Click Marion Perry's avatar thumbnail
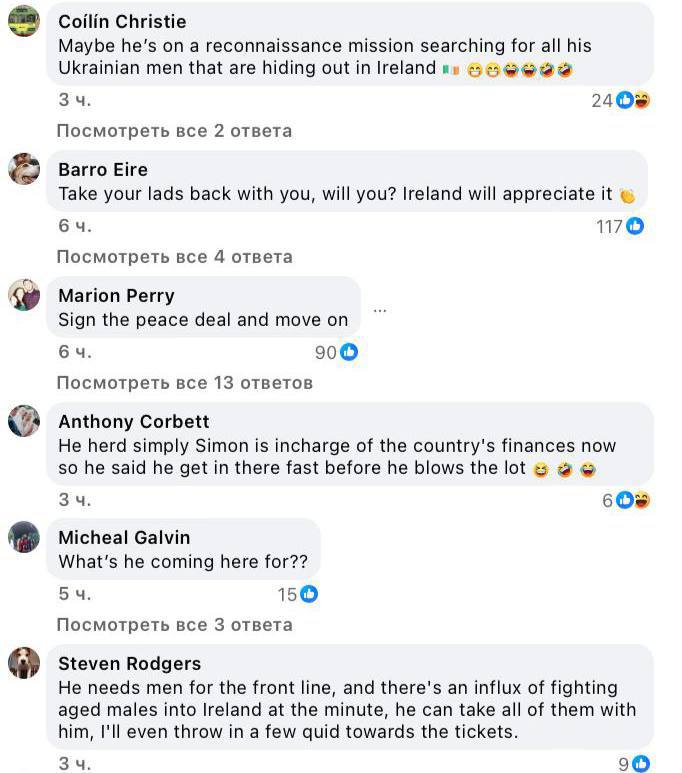682x773 pixels. [x=24, y=295]
